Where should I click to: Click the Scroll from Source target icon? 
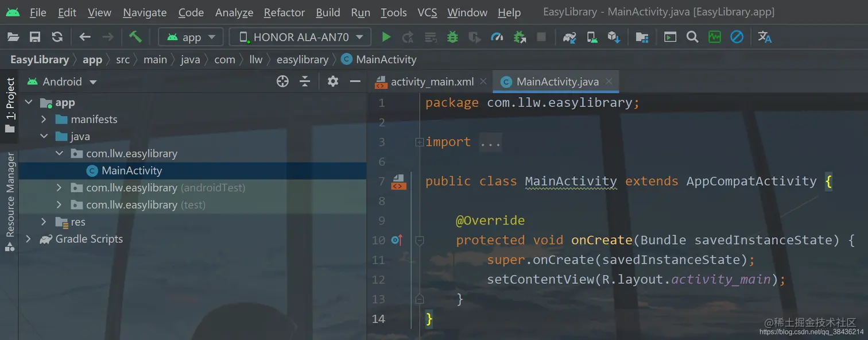[282, 82]
